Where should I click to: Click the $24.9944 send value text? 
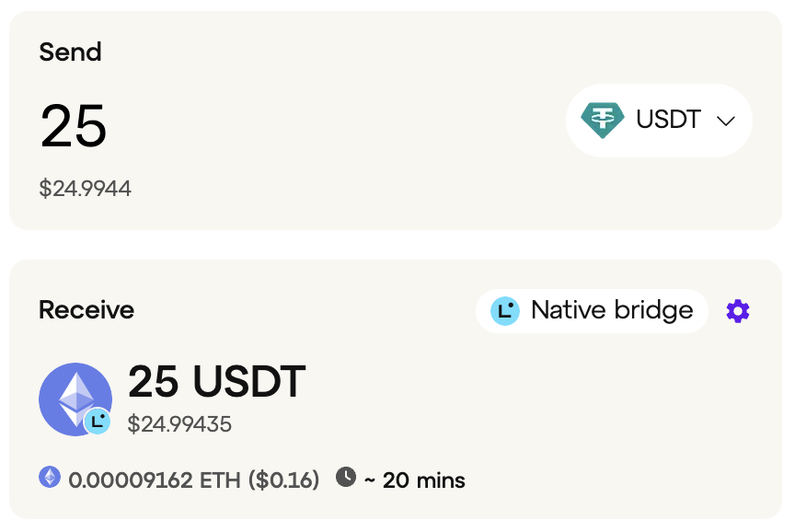point(86,189)
